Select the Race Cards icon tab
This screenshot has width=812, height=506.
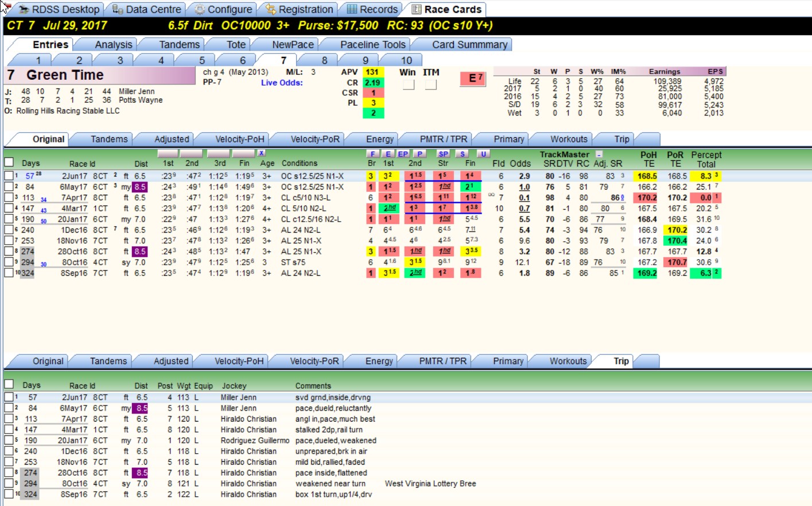[x=446, y=9]
